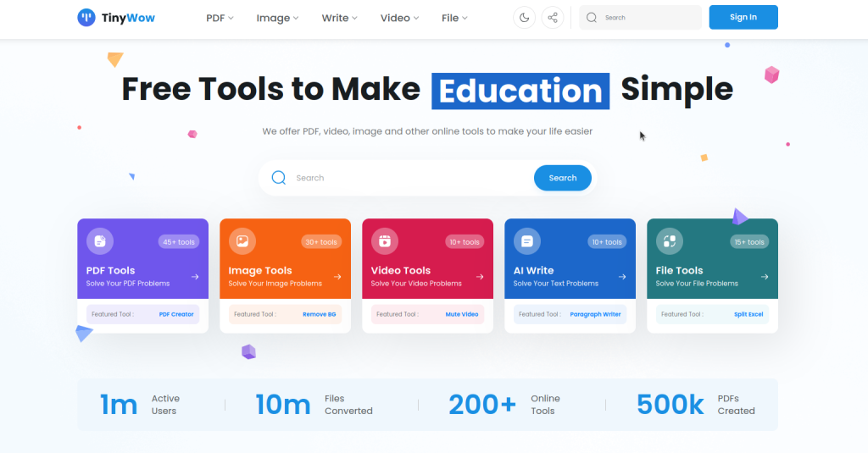
Task: Expand the Write dropdown menu
Action: [x=339, y=19]
